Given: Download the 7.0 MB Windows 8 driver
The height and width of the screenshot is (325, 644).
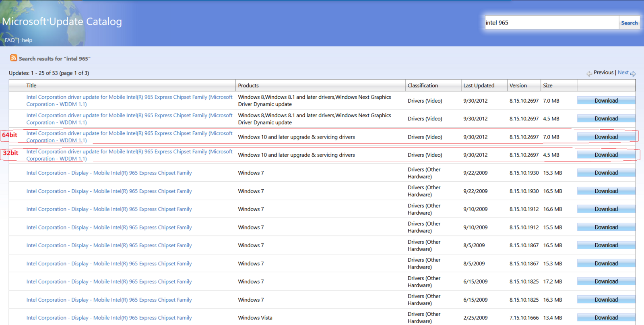Looking at the screenshot, I should coord(606,101).
